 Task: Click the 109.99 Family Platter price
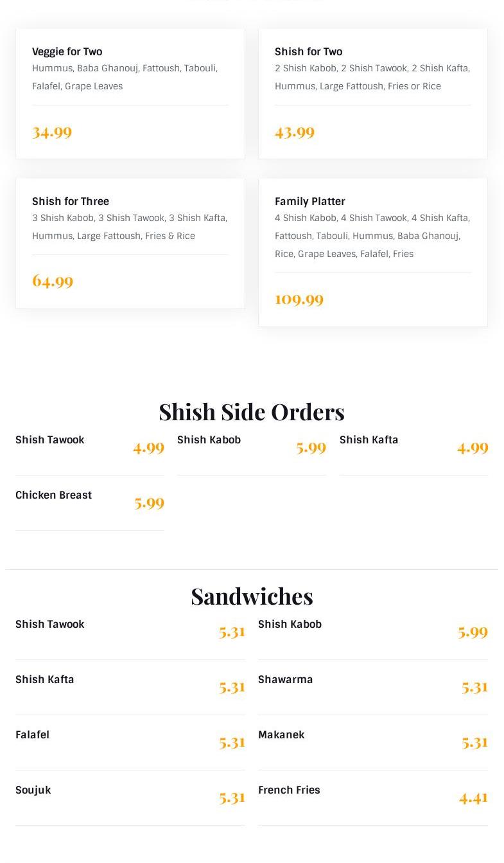tap(299, 299)
